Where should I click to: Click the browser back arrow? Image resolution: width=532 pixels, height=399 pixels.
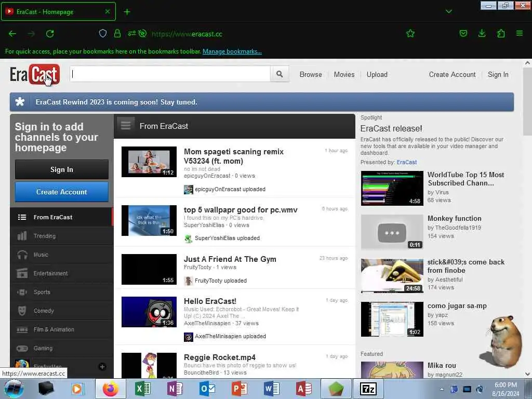[12, 34]
